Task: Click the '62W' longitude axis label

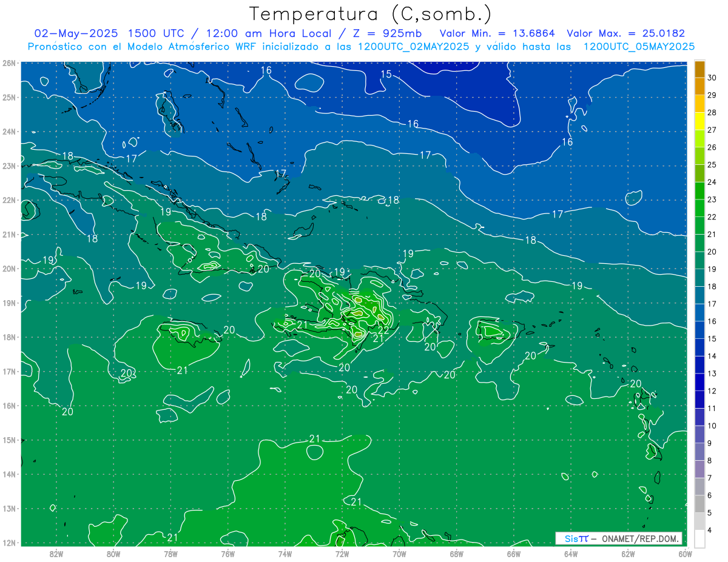Action: point(628,554)
